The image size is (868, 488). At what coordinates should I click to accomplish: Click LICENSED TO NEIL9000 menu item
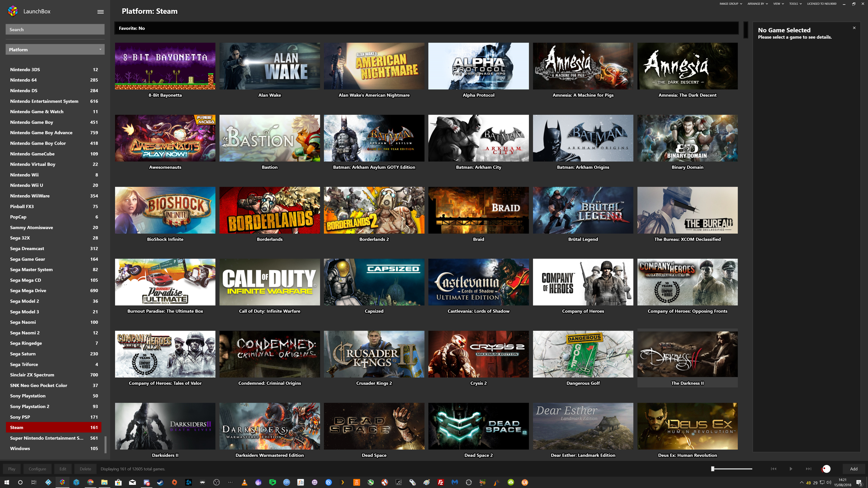pos(821,4)
